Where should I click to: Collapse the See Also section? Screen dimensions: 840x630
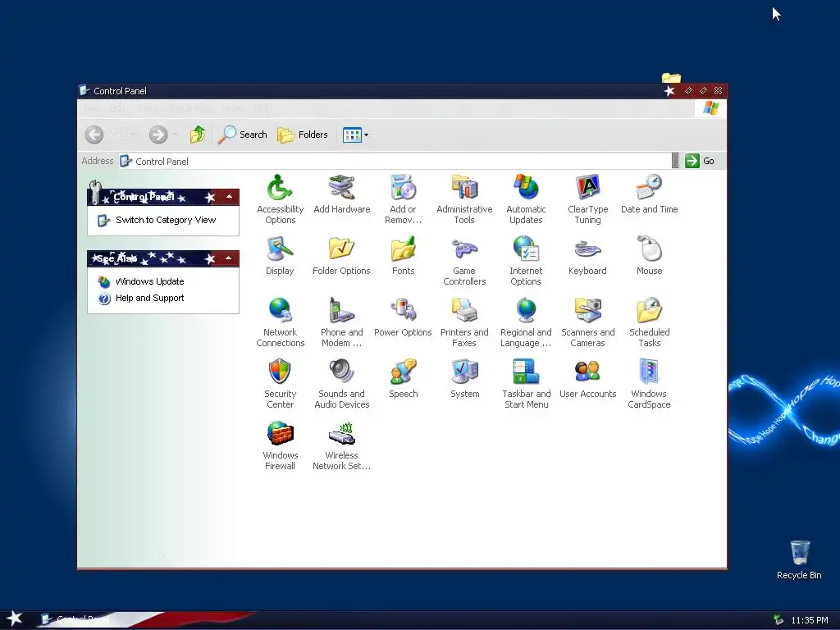coord(229,258)
